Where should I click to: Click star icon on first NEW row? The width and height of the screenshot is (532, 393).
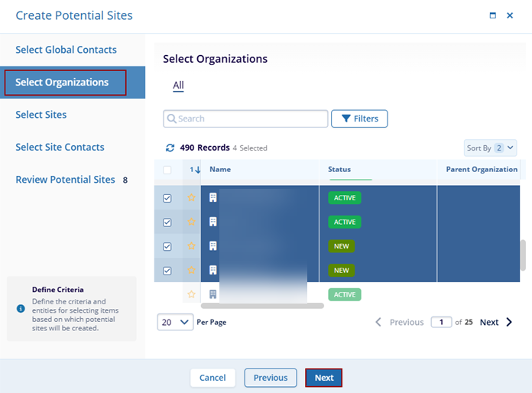[x=191, y=246]
